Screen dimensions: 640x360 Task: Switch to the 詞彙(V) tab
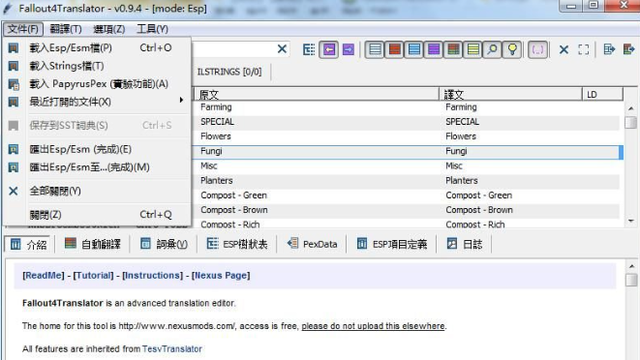(164, 244)
